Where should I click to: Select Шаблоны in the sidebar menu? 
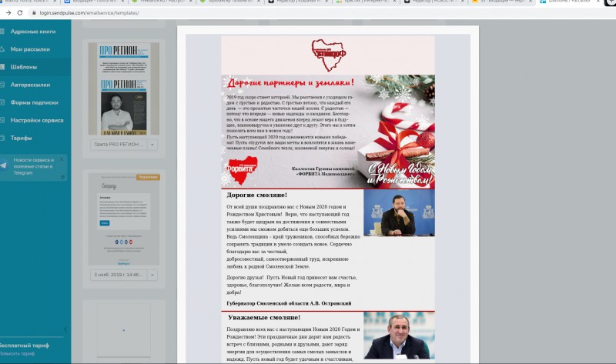[24, 67]
